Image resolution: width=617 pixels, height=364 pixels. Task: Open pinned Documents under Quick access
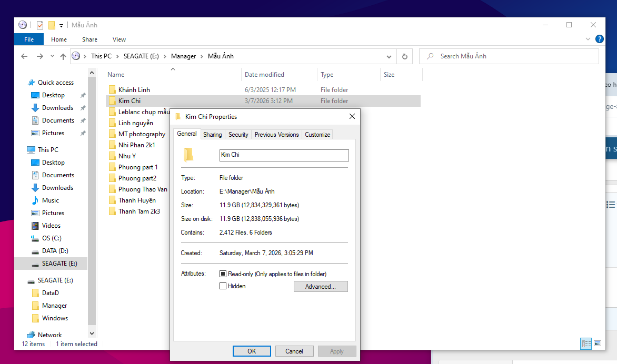[58, 120]
